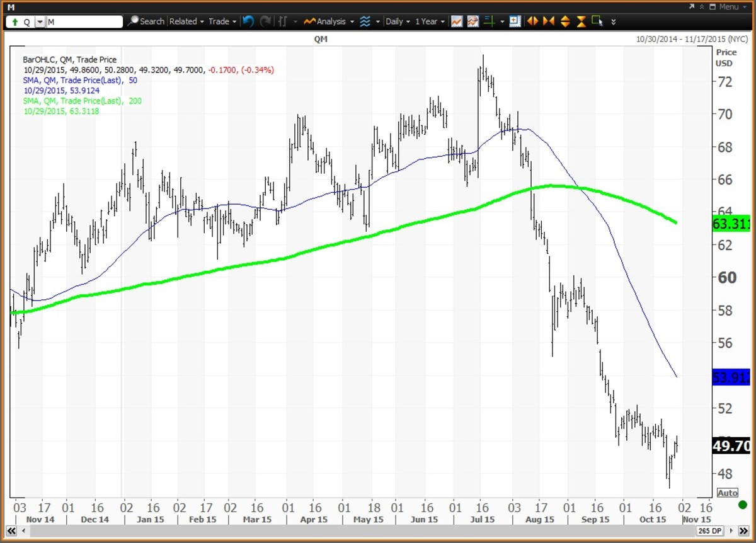The width and height of the screenshot is (756, 543).
Task: Click the compare charts icon
Action: (472, 21)
